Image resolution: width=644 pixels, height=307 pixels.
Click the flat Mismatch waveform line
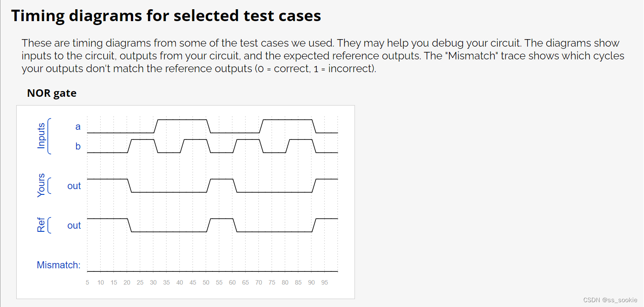point(213,271)
